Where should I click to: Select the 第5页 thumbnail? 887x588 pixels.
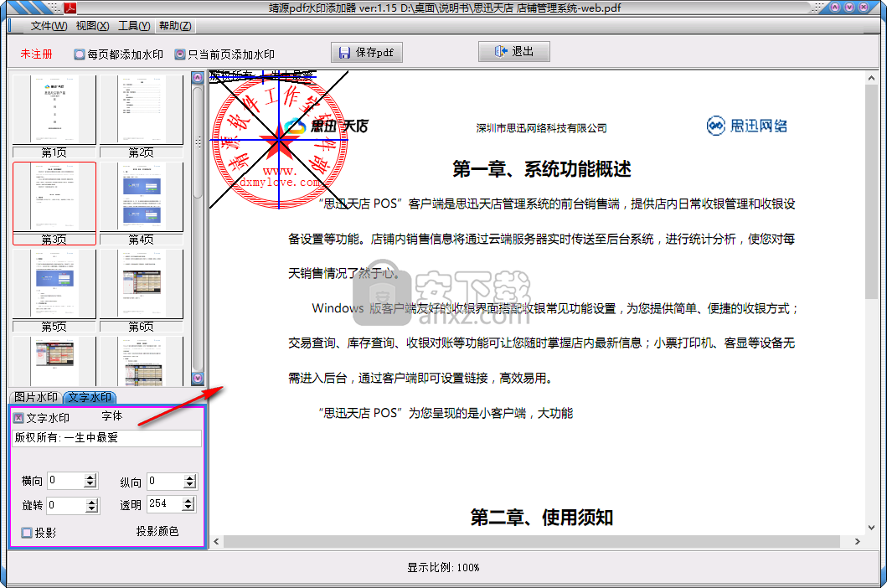point(54,291)
